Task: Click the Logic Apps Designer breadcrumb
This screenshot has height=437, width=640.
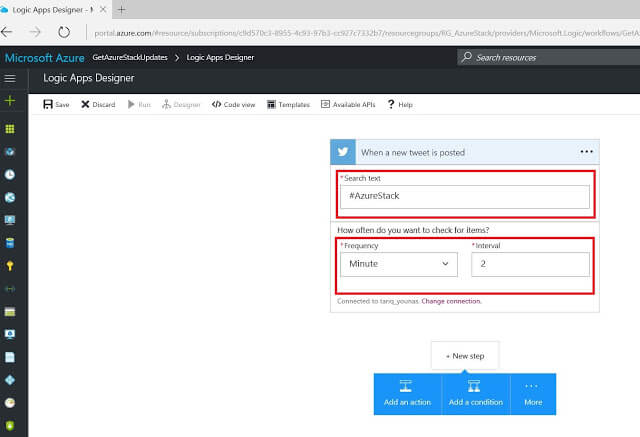Action: coord(220,58)
